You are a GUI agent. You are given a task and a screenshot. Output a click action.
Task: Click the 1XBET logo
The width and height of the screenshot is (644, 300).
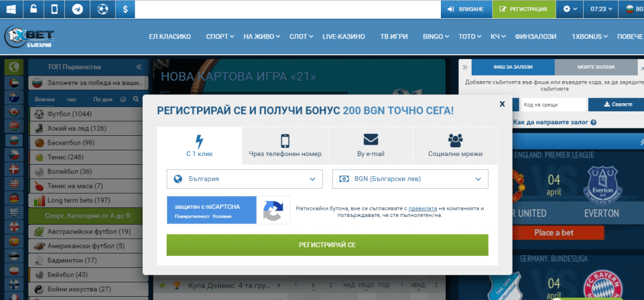tap(30, 37)
